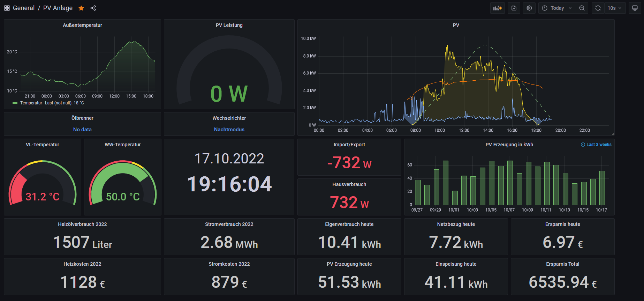The width and height of the screenshot is (644, 301).
Task: Click the -732 W import/export value
Action: [x=349, y=163]
